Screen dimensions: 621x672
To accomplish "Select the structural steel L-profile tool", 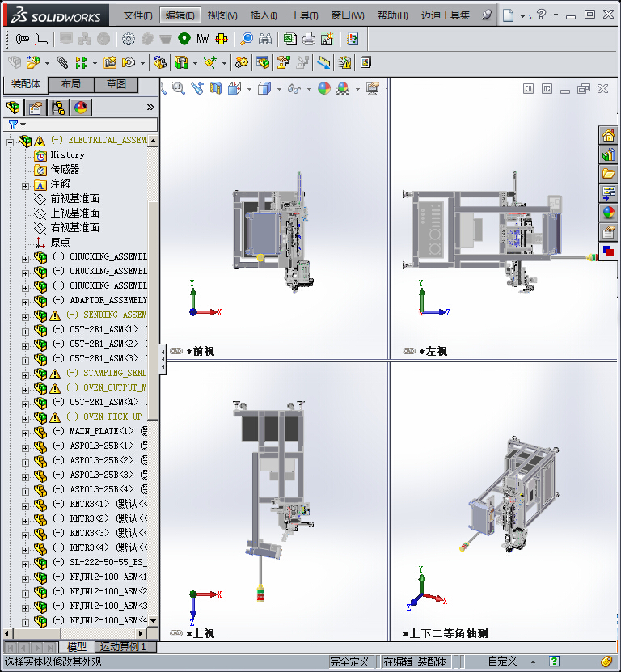I will coord(41,40).
